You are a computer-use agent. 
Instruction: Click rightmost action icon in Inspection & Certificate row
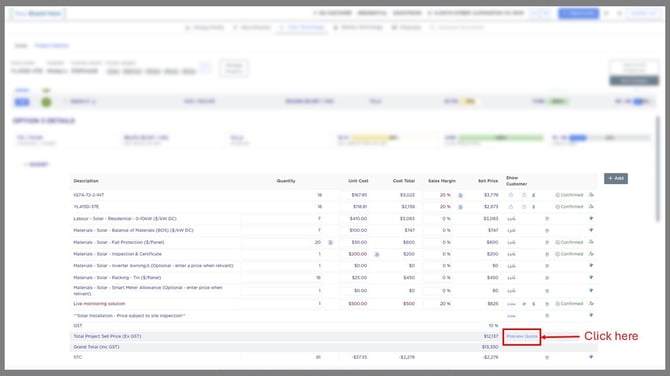(x=591, y=253)
